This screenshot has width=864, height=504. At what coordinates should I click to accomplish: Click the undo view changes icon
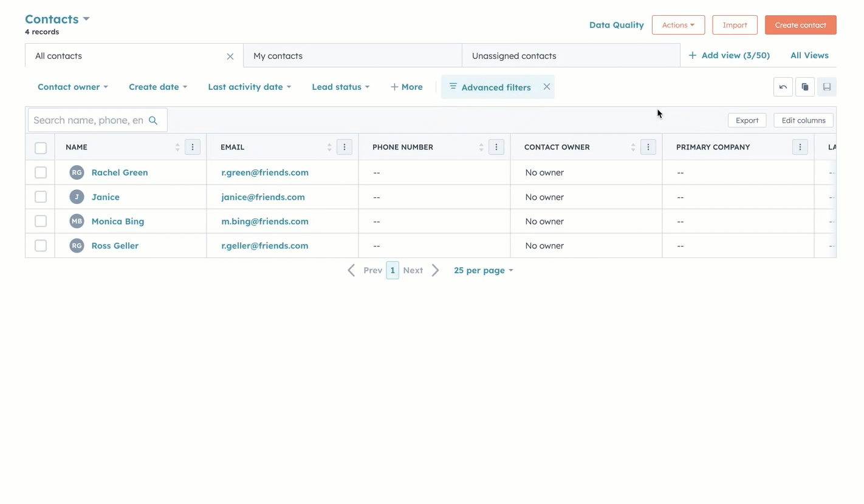(783, 87)
